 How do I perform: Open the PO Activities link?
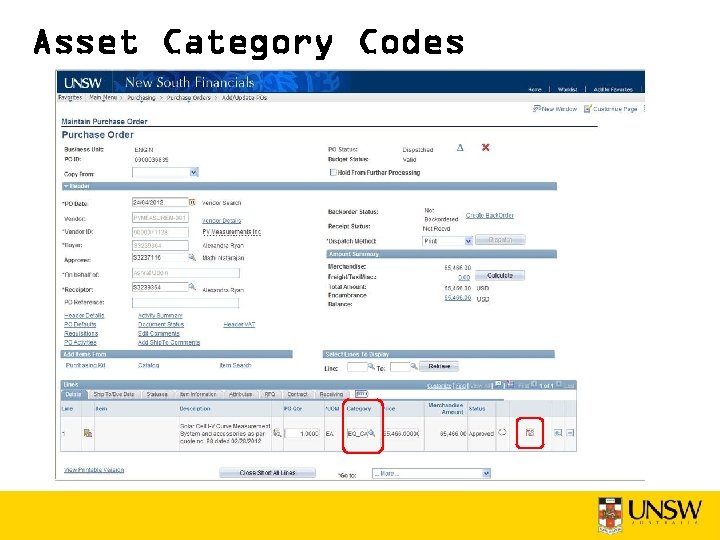pyautogui.click(x=80, y=343)
